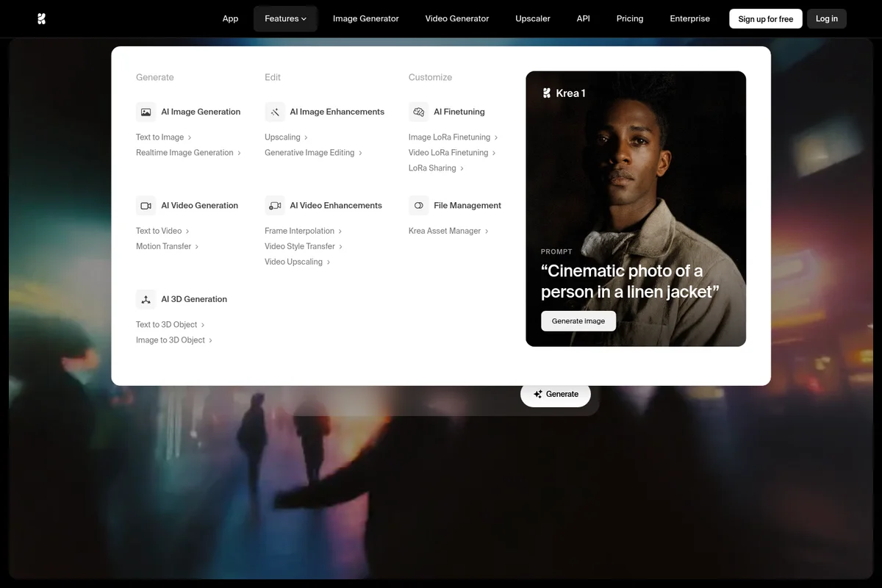Viewport: 882px width, 588px height.
Task: Click the AI Video Generation camera icon
Action: [146, 205]
